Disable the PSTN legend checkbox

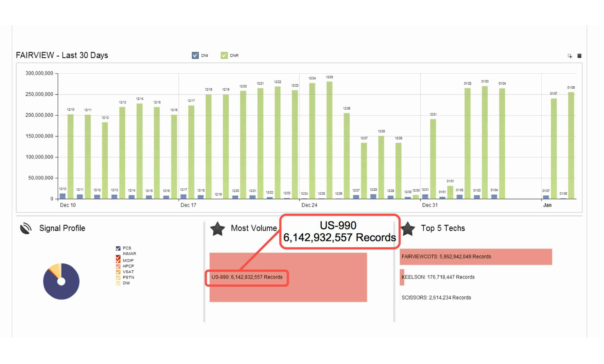click(118, 277)
